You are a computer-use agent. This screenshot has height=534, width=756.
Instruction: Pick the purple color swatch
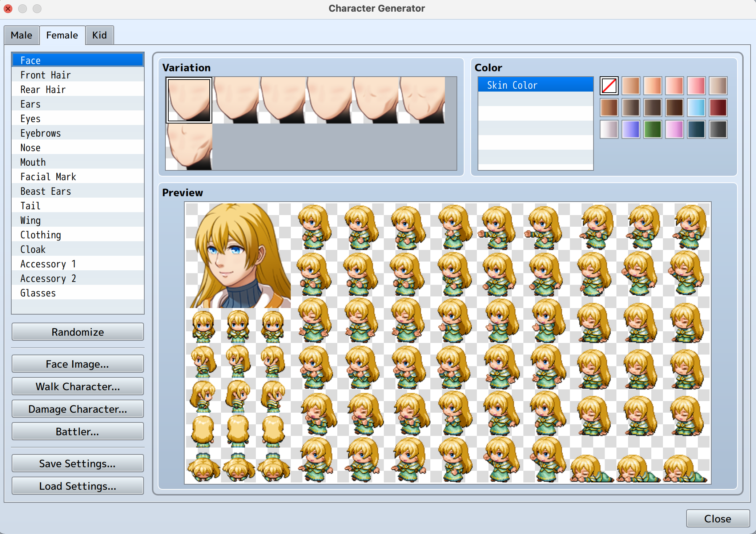631,130
